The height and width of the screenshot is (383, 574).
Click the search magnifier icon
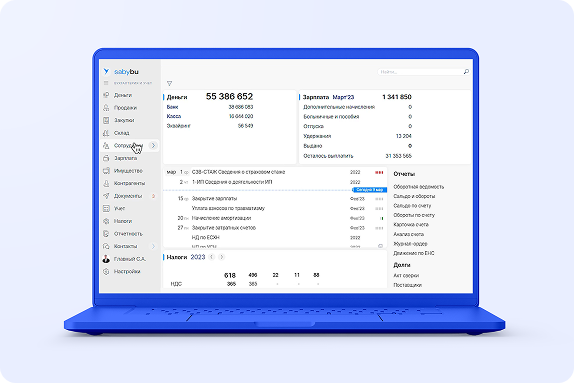[x=466, y=71]
